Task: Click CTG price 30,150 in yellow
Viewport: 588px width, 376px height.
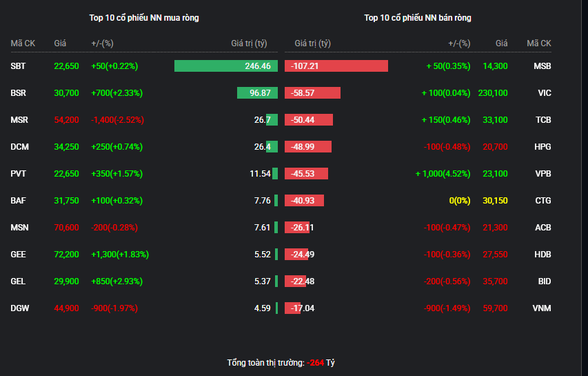Action: click(x=495, y=200)
